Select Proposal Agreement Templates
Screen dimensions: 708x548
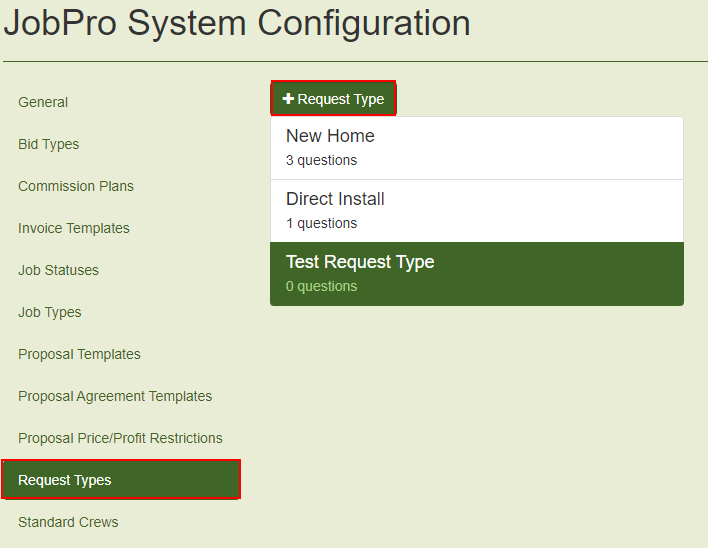coord(115,396)
